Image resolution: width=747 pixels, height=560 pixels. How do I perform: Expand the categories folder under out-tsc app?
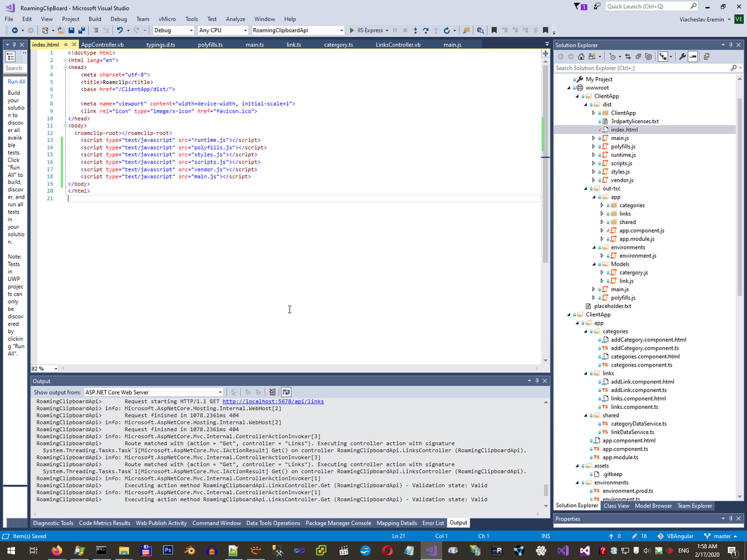tap(601, 205)
